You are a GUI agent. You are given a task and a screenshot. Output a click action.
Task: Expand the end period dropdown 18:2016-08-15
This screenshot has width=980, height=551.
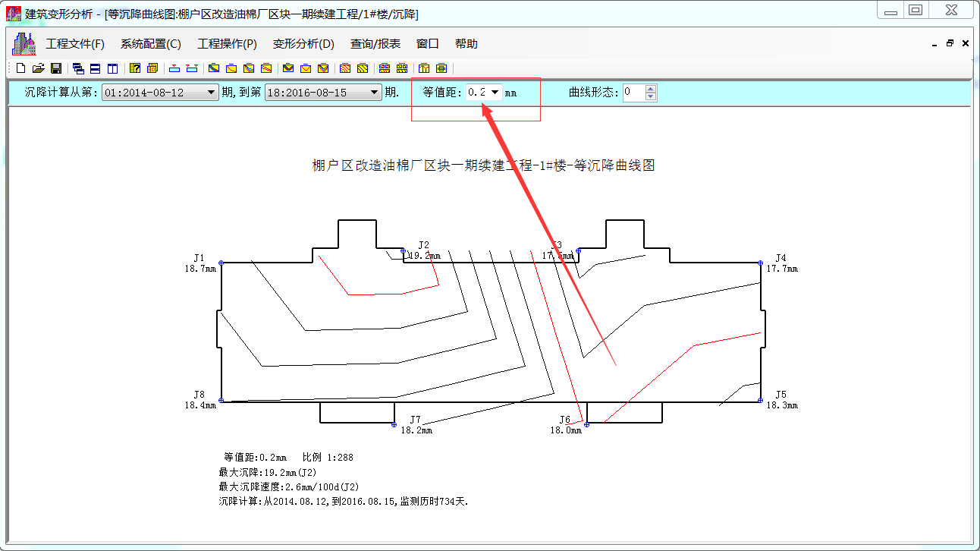(x=374, y=93)
